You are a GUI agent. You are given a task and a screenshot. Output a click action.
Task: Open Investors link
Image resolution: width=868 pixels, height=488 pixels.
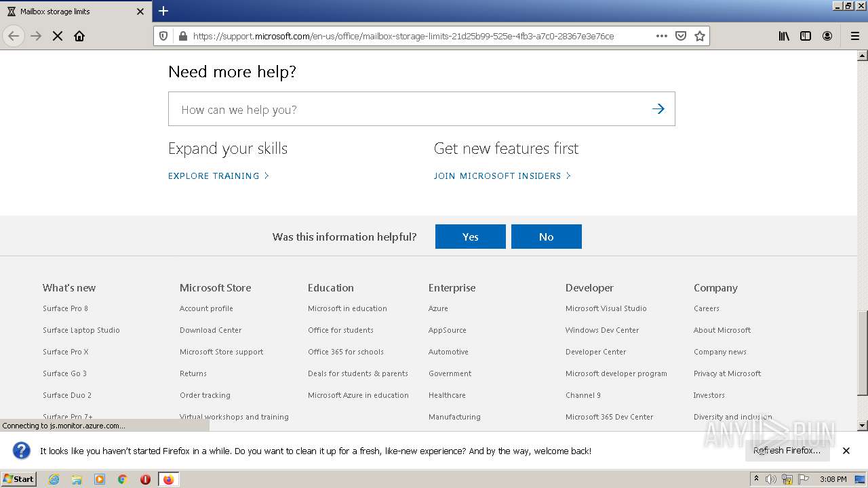coord(709,395)
